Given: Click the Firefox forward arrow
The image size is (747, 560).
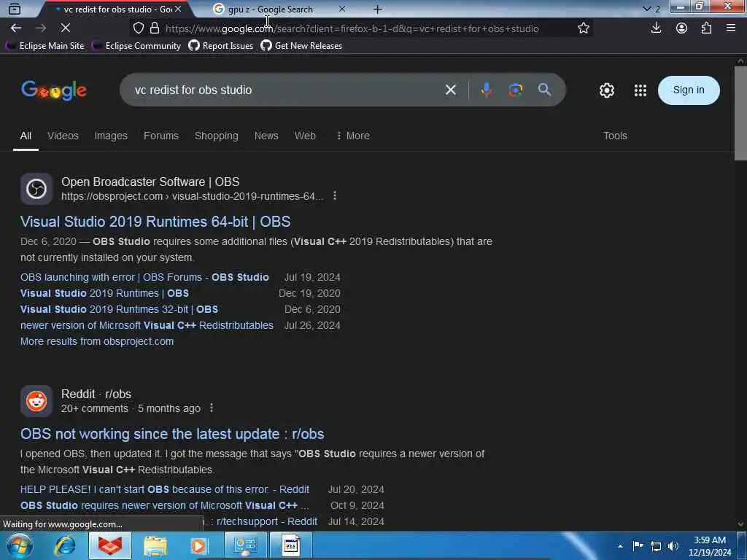Looking at the screenshot, I should [41, 28].
